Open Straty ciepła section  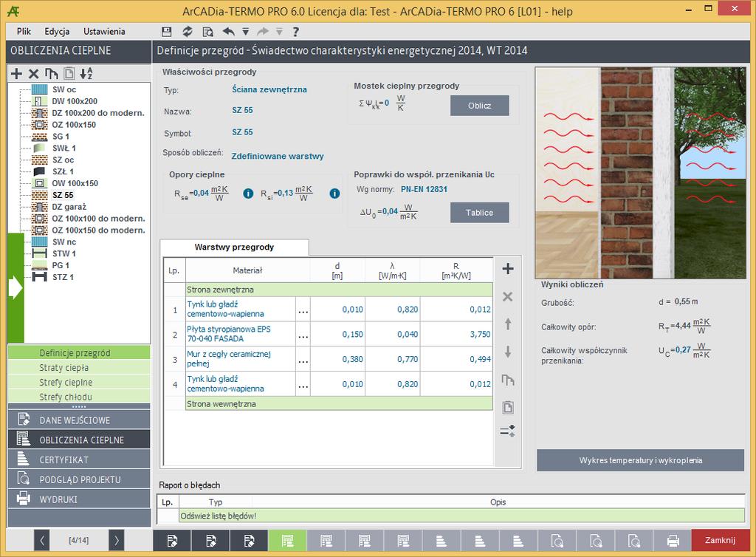pyautogui.click(x=79, y=367)
